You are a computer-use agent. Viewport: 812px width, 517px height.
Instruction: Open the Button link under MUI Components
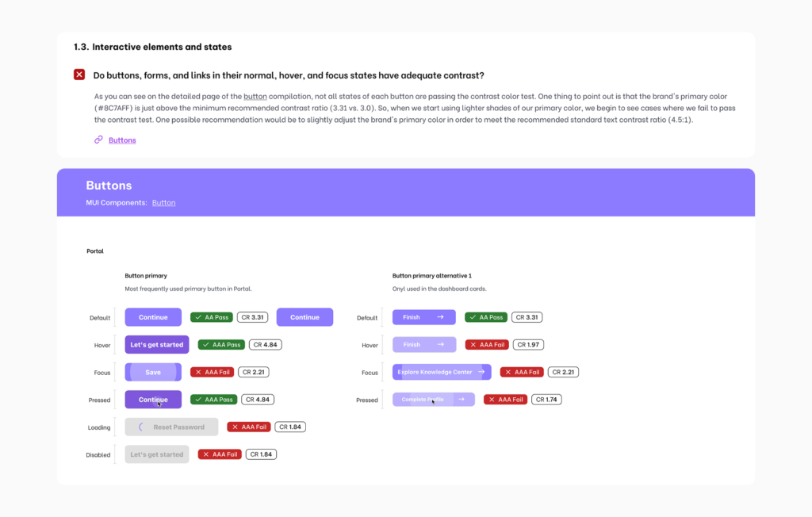point(163,202)
